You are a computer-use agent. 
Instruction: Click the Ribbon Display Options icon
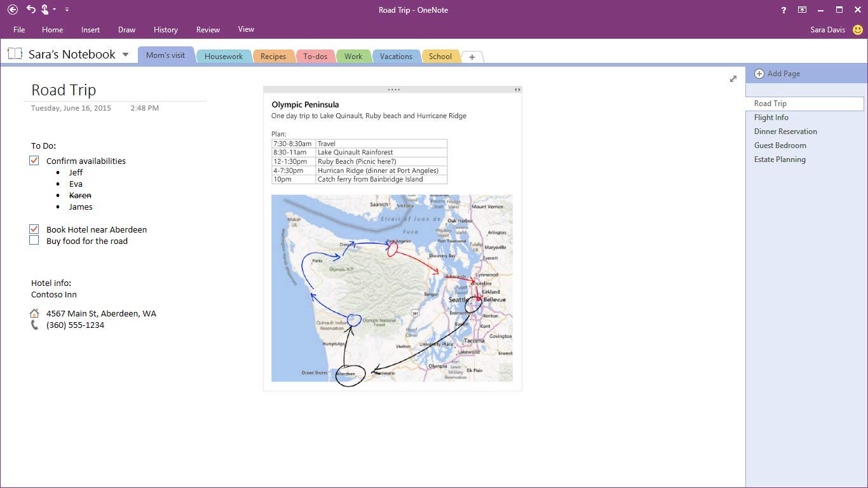click(803, 10)
